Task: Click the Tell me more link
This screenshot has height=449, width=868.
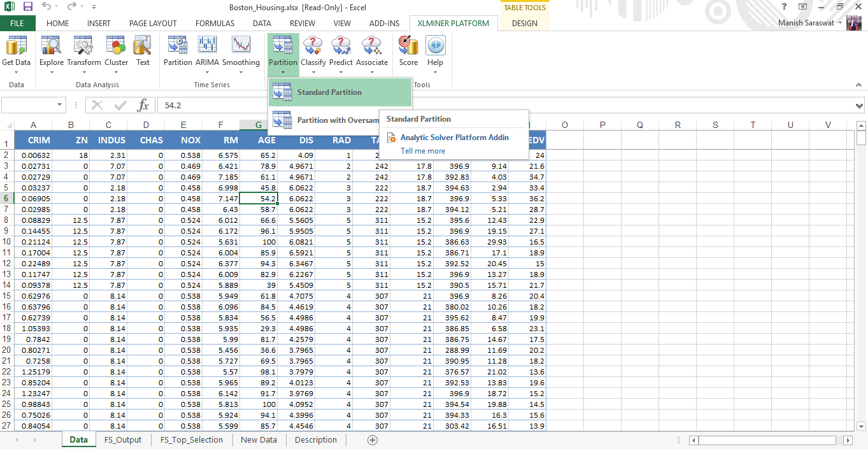Action: pos(423,151)
